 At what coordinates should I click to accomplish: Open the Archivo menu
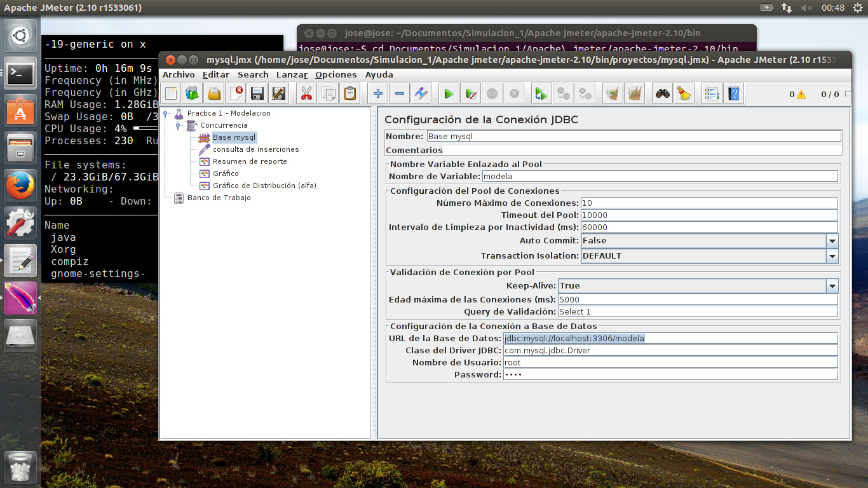click(179, 75)
